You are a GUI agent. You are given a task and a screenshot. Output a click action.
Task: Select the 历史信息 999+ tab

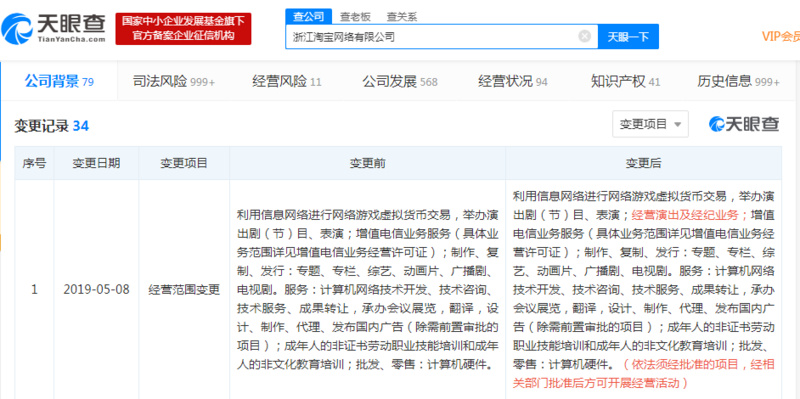pos(738,82)
